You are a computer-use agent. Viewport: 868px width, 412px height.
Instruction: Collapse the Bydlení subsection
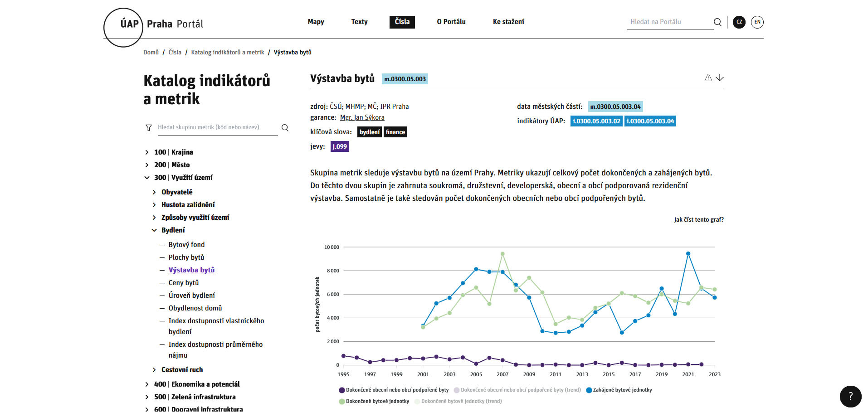tap(154, 230)
